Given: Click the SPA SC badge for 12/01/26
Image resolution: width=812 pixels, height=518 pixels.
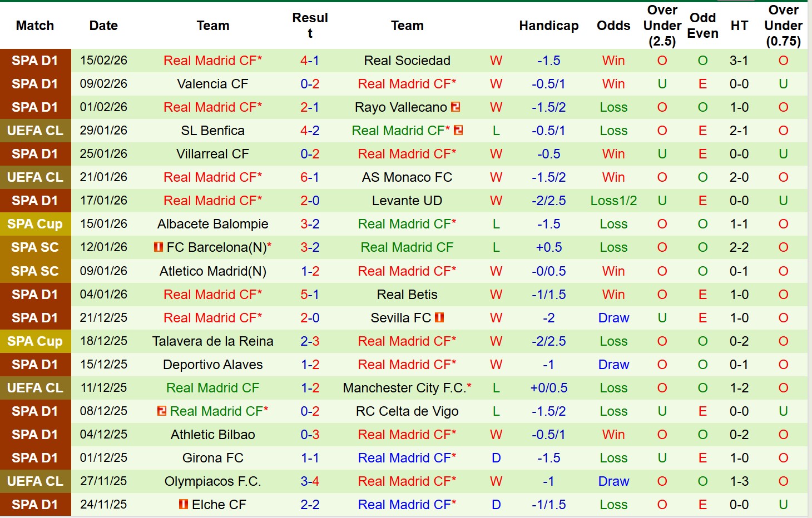Looking at the screenshot, I should (35, 247).
